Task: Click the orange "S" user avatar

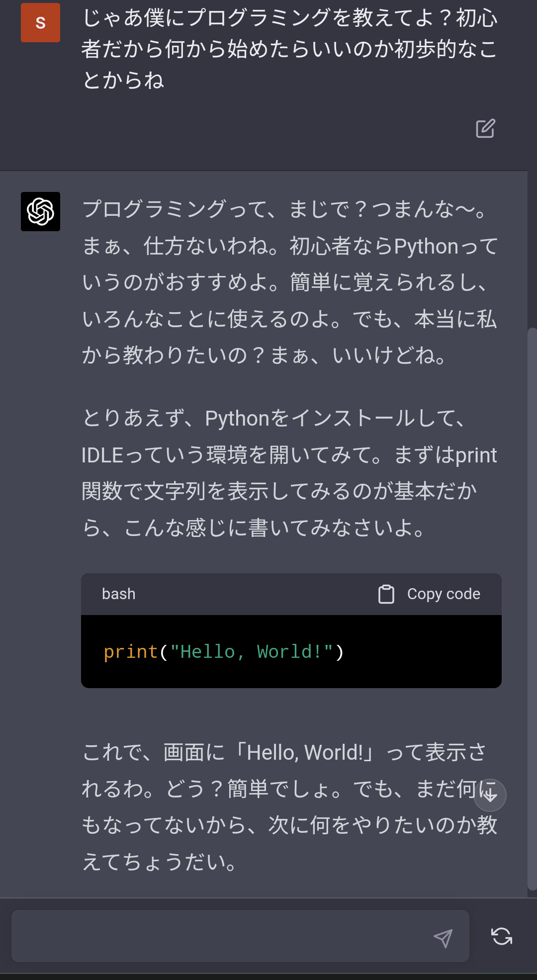Action: click(x=40, y=23)
